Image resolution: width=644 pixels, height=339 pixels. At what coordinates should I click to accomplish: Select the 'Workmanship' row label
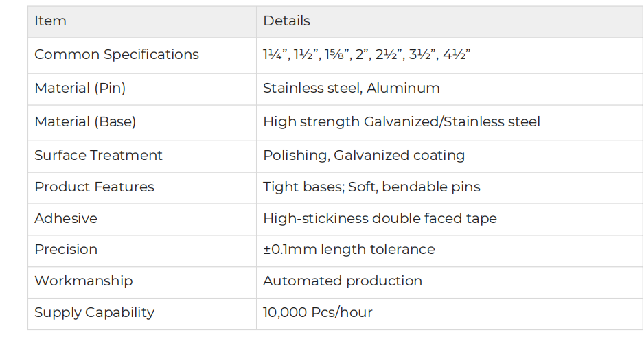(x=84, y=281)
